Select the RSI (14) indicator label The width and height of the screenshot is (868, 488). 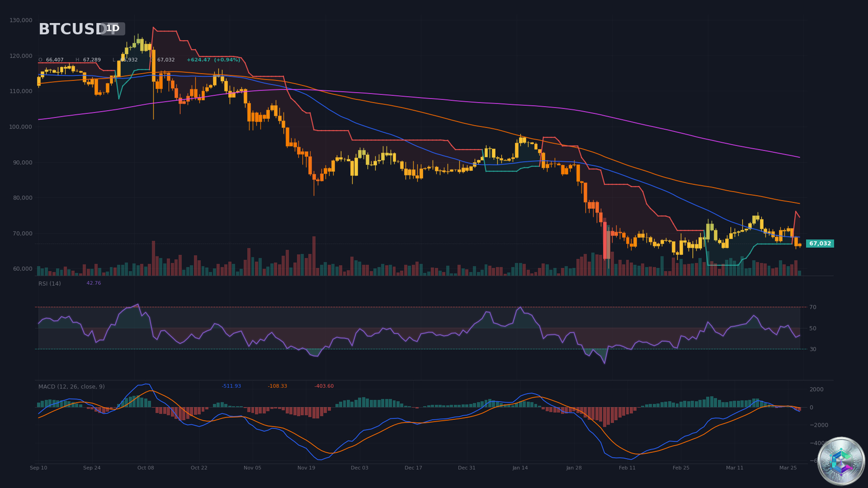(49, 283)
